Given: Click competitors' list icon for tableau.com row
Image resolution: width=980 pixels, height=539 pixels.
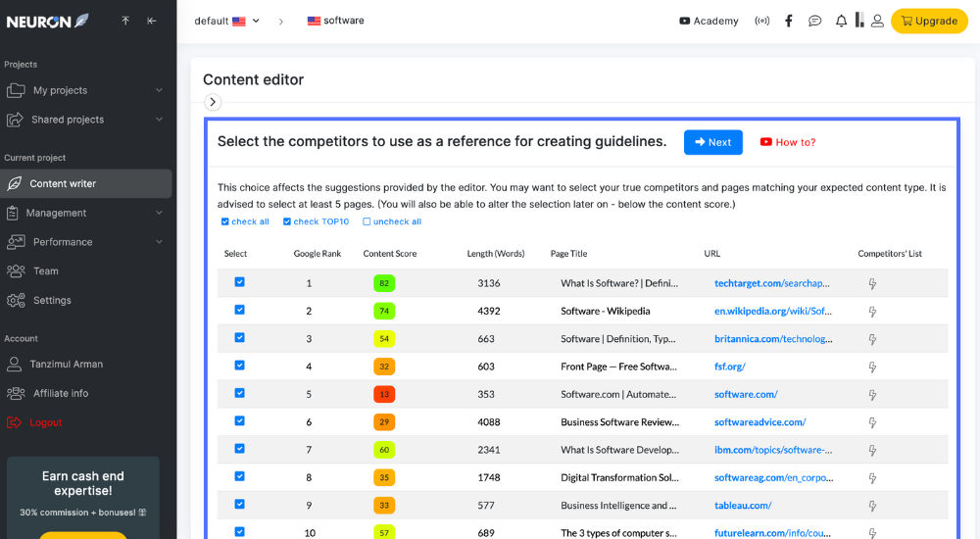Looking at the screenshot, I should point(872,506).
